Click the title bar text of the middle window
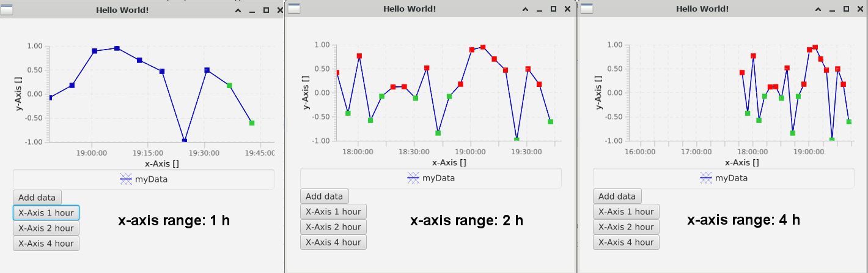The width and height of the screenshot is (868, 273). (x=410, y=9)
